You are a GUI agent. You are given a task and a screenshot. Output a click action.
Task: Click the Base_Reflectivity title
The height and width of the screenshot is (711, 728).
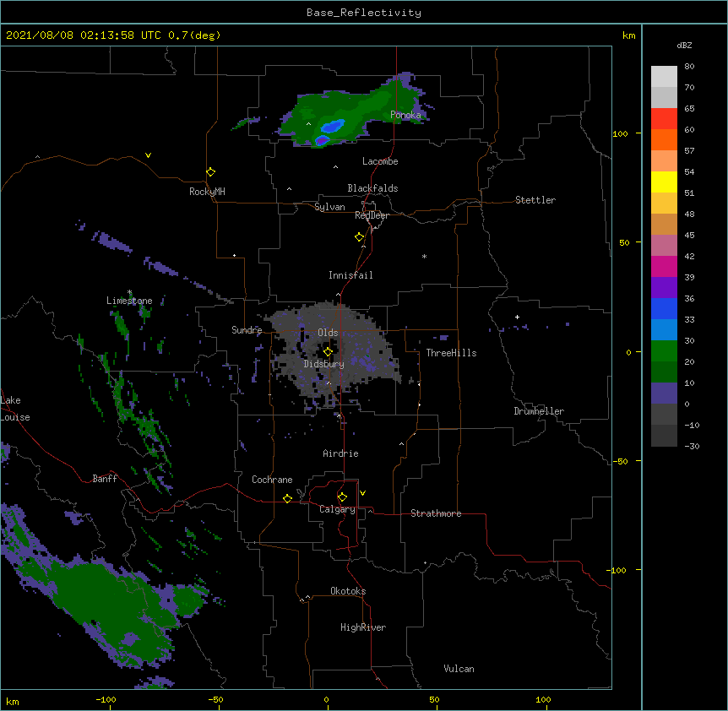364,13
